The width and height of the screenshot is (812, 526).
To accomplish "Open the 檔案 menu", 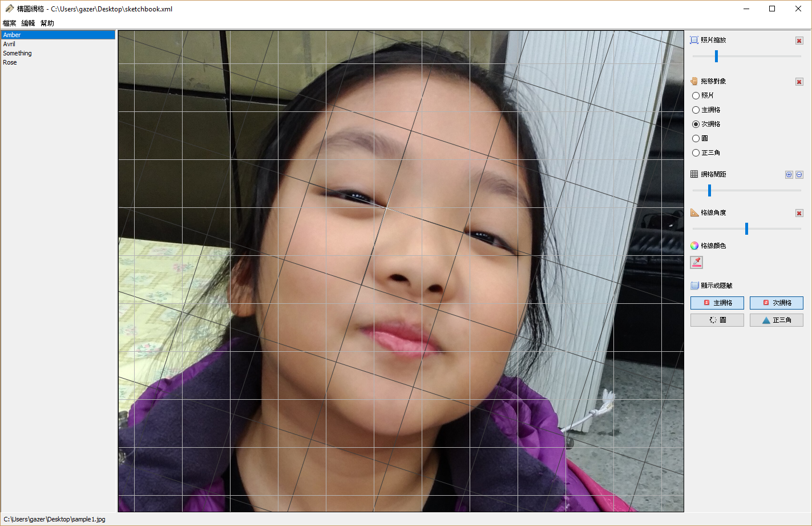I will point(10,23).
